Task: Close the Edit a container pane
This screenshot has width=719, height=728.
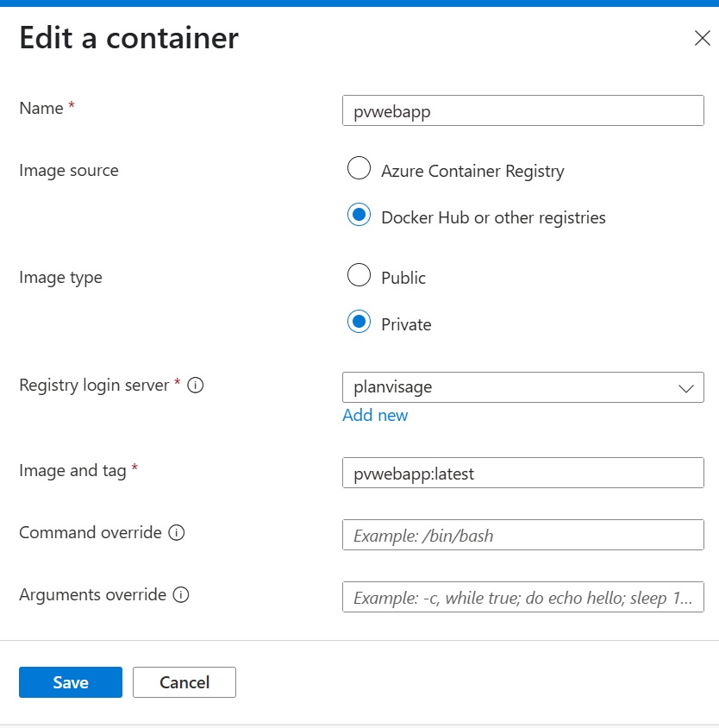Action: point(701,38)
